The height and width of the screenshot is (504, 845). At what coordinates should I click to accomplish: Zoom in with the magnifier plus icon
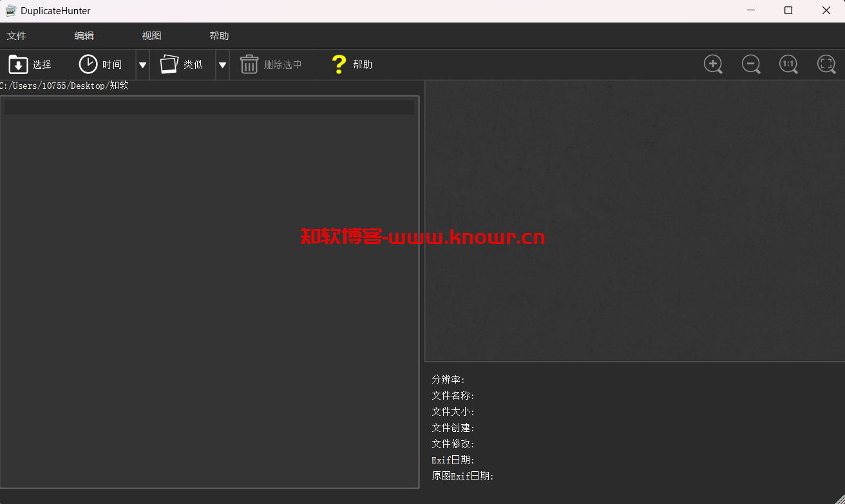713,64
